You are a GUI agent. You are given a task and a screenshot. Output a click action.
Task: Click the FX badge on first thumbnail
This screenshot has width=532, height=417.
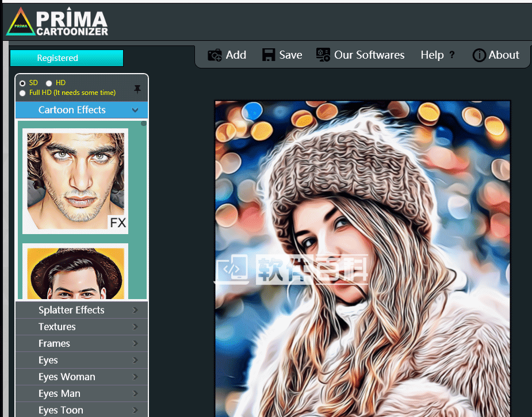[x=118, y=223]
